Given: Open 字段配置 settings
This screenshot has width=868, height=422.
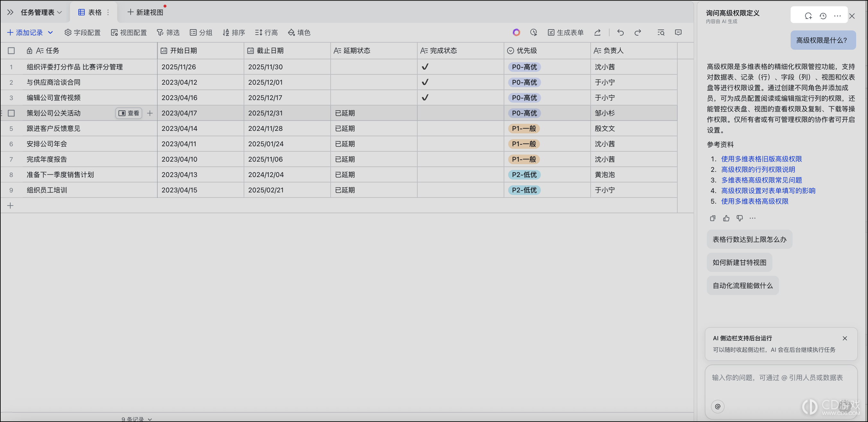Looking at the screenshot, I should pos(82,33).
